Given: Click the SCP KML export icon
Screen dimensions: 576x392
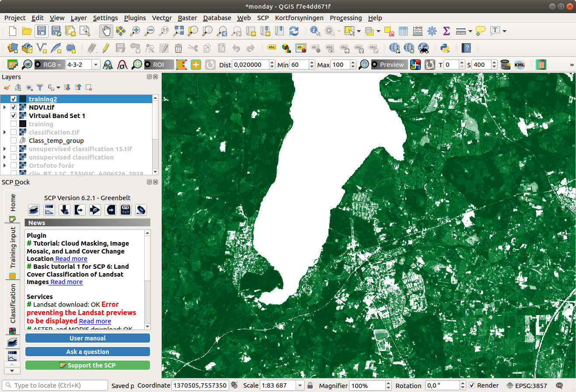Looking at the screenshot, I should [520, 65].
